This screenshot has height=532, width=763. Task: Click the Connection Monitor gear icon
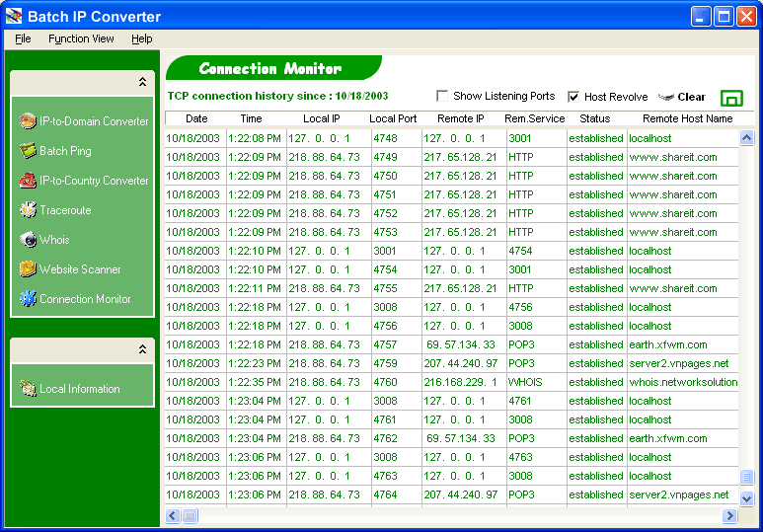coord(28,299)
